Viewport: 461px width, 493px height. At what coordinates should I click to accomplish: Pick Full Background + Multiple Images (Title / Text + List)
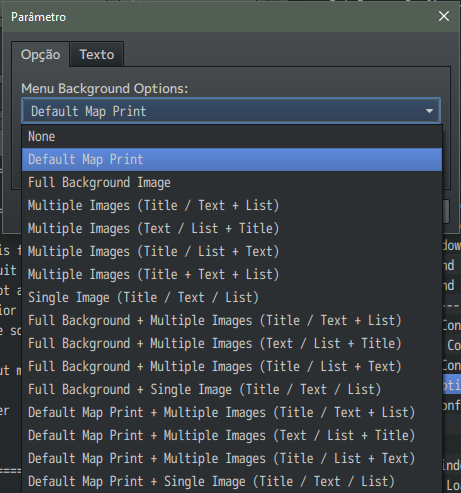pos(232,321)
